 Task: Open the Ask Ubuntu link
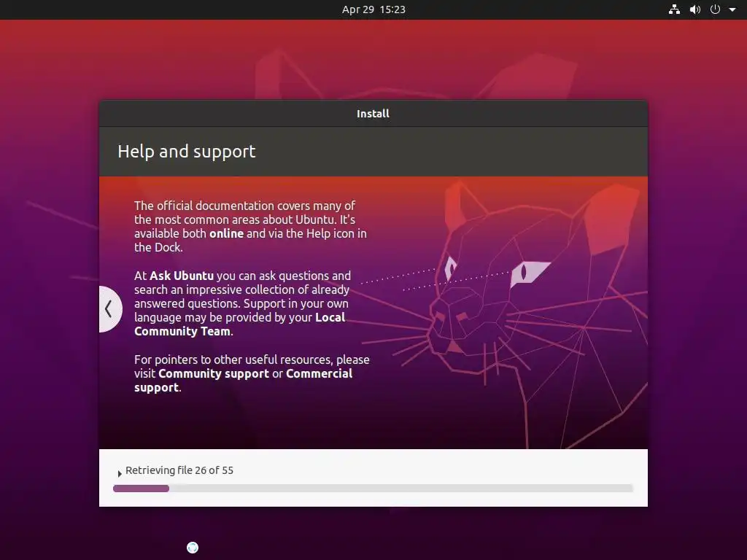(182, 276)
